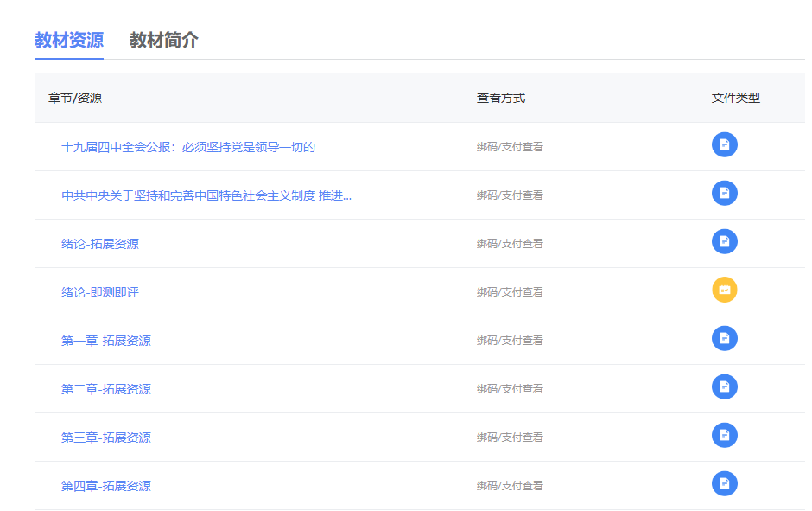Click 绑码/支付查看 in 中共中央关于坚持 row
812x511 pixels.
pos(510,195)
